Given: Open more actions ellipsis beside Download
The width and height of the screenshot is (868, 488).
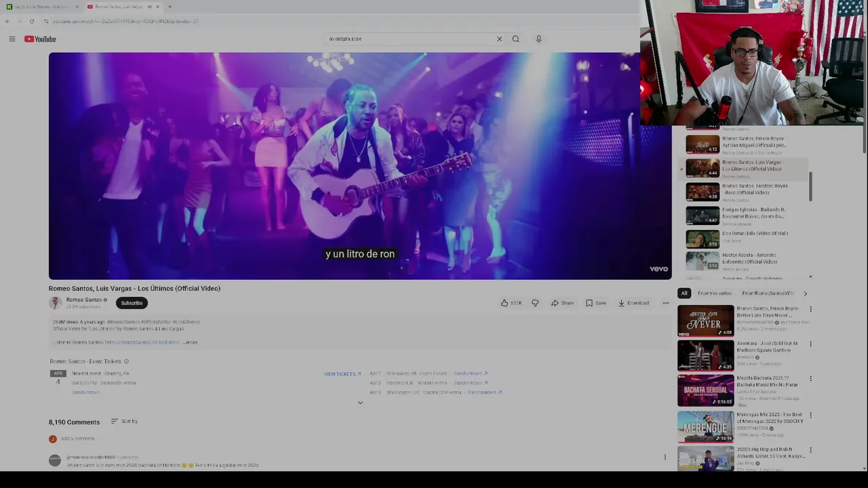Looking at the screenshot, I should (x=665, y=303).
